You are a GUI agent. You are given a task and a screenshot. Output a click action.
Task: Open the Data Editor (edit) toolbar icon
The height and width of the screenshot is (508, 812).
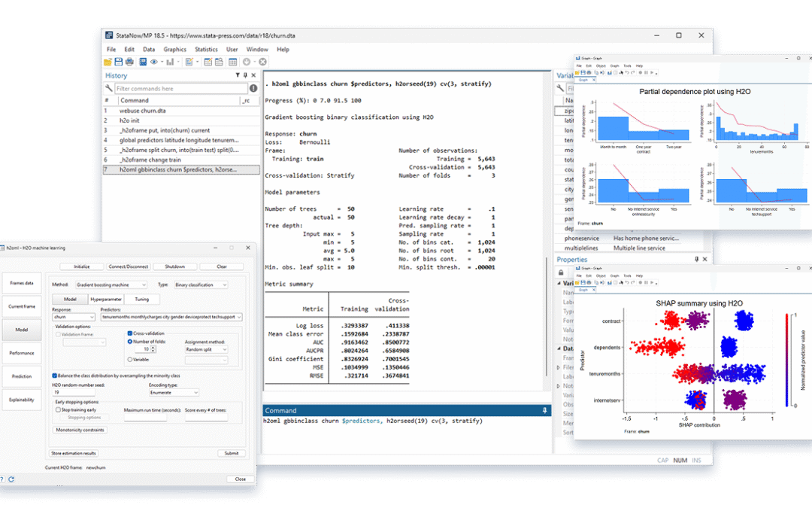(x=208, y=62)
